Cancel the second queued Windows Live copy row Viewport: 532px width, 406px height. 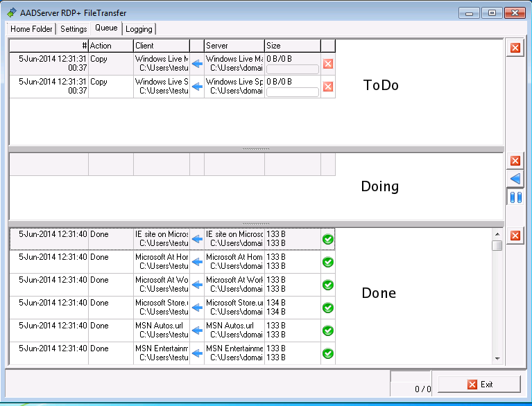(328, 87)
